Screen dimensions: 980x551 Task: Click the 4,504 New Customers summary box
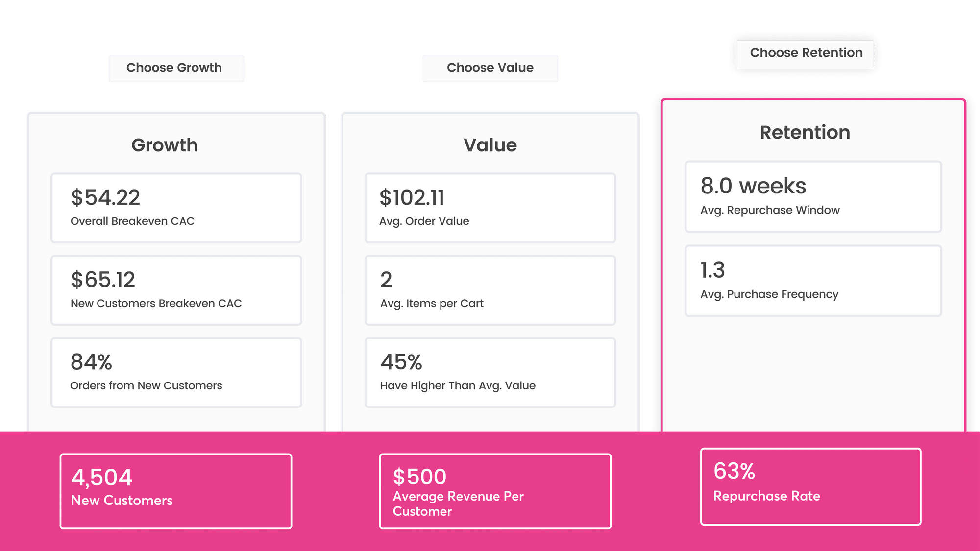pyautogui.click(x=176, y=491)
